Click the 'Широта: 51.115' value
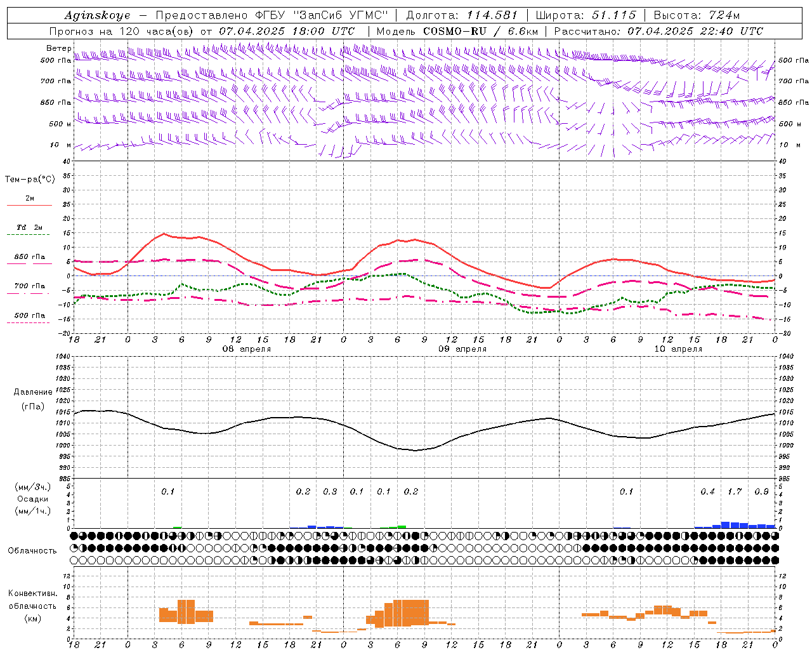The image size is (812, 650). click(586, 15)
